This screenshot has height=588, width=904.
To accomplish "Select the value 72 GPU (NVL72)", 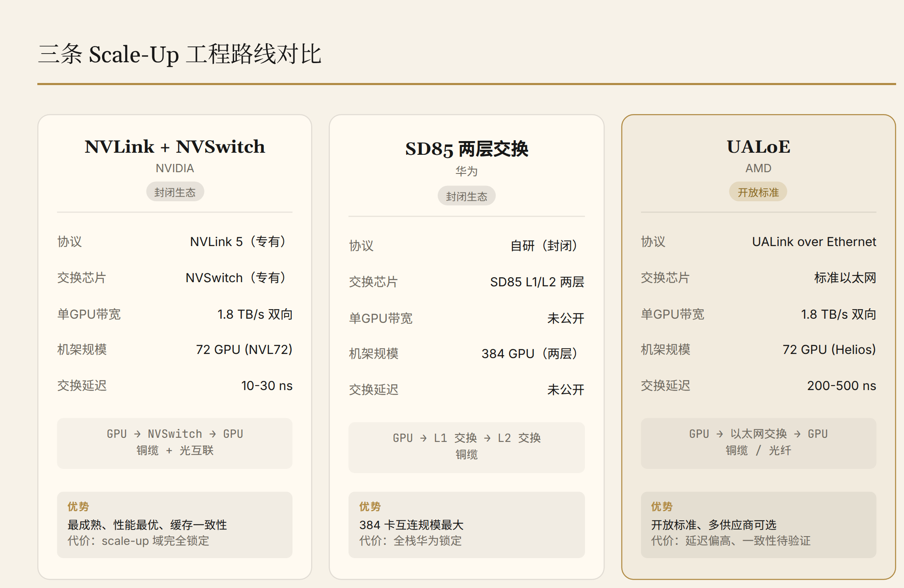I will tap(244, 349).
